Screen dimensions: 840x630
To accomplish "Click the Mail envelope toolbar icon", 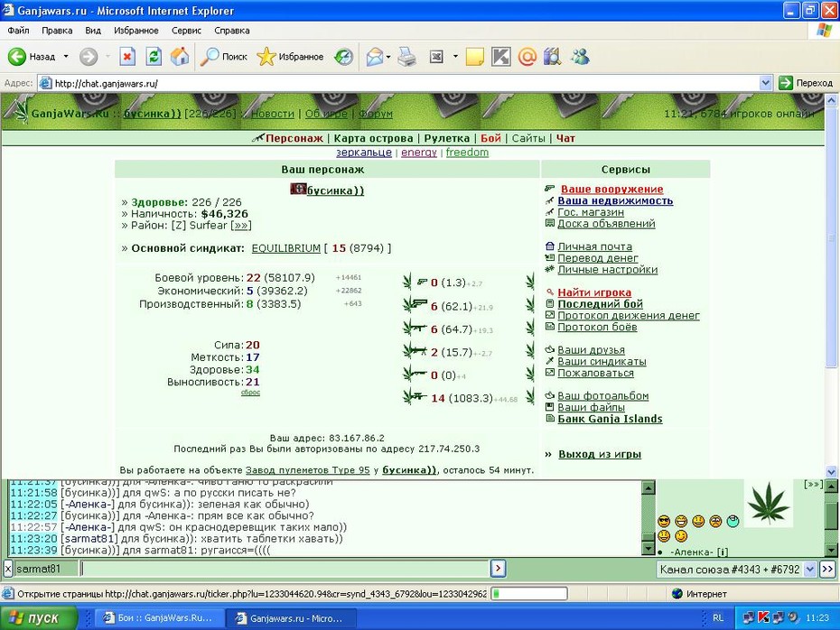I will click(x=375, y=56).
